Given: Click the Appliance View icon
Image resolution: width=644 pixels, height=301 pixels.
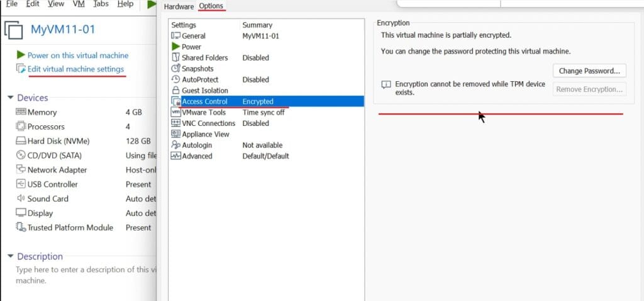Looking at the screenshot, I should (176, 133).
